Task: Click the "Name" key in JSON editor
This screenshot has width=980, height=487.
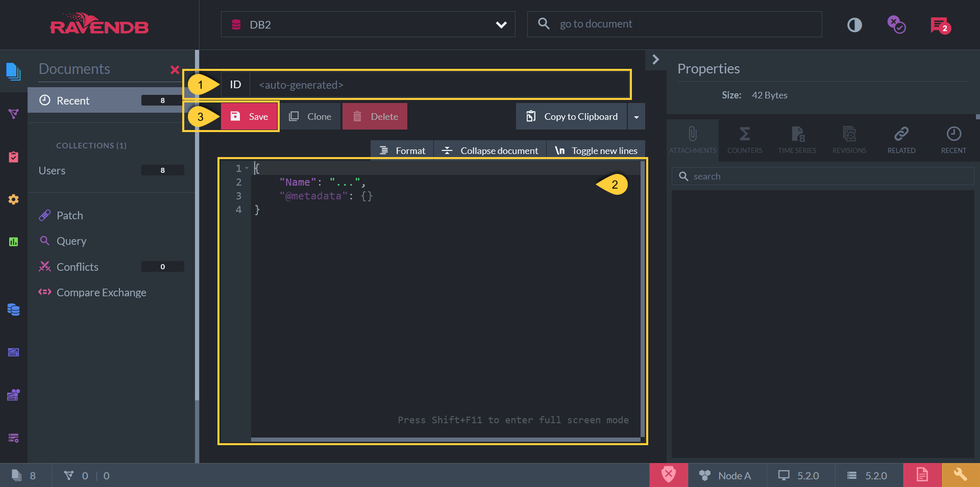Action: tap(298, 182)
